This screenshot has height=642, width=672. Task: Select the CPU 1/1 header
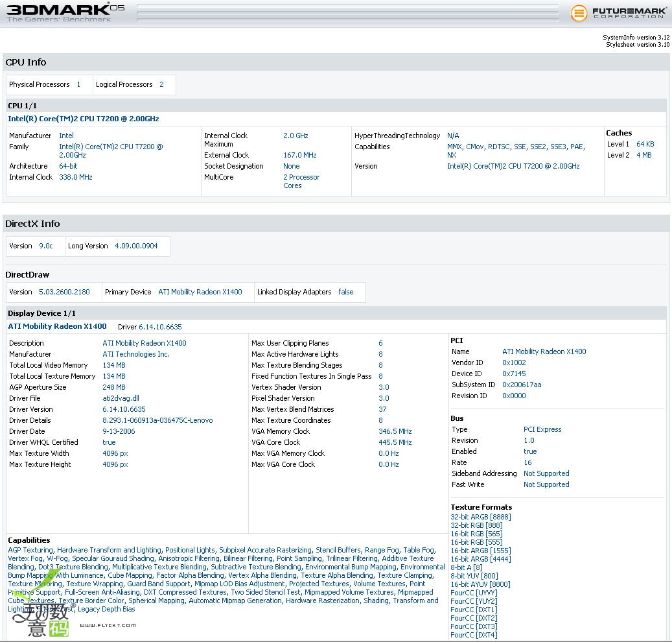pyautogui.click(x=22, y=106)
